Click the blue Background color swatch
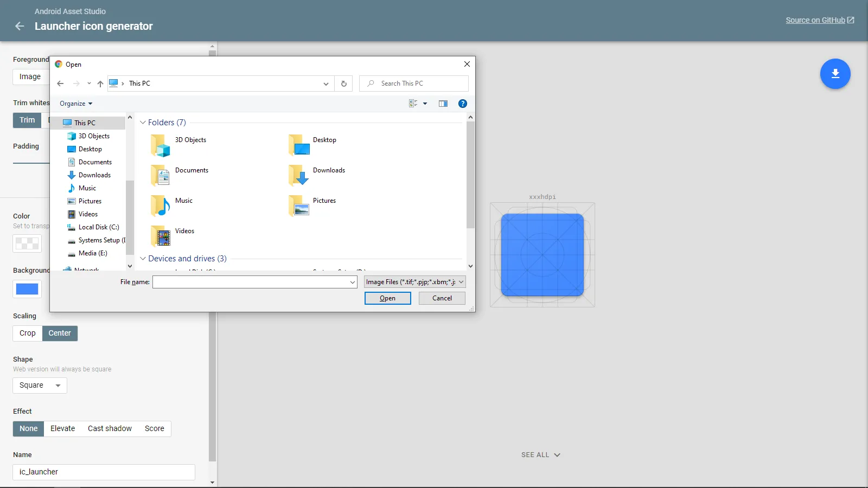868x488 pixels. click(x=27, y=289)
